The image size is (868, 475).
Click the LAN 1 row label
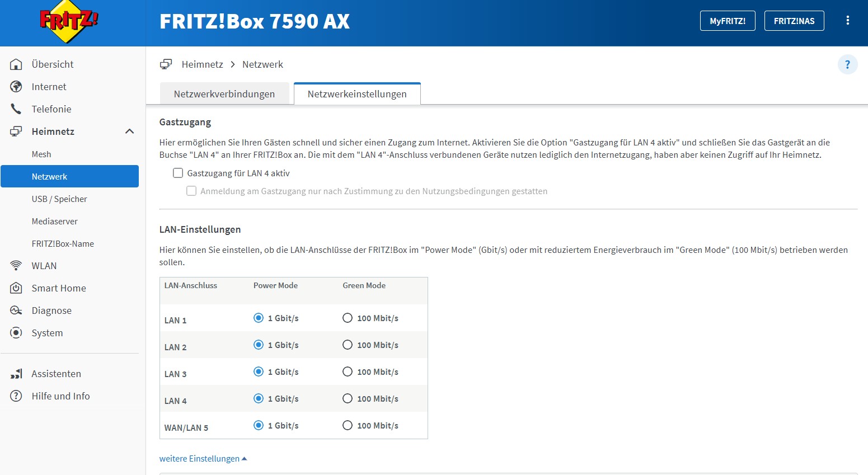coord(175,321)
